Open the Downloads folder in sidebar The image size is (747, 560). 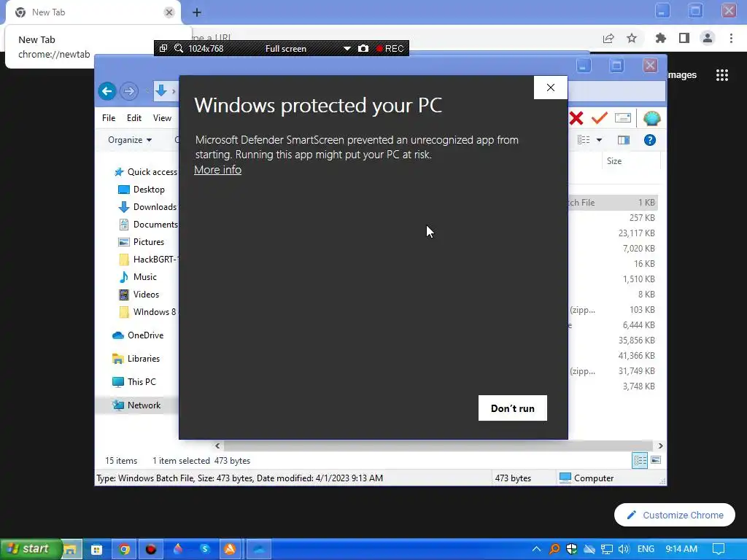(x=147, y=207)
